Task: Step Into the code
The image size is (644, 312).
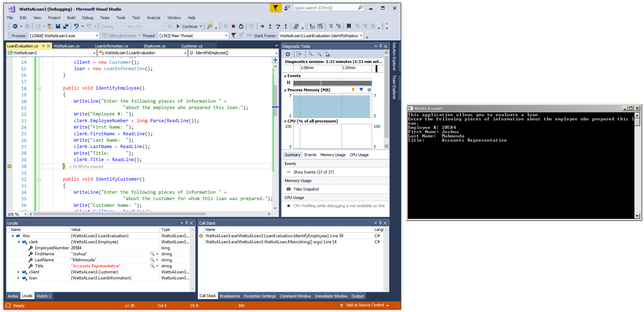Action: tap(270, 26)
